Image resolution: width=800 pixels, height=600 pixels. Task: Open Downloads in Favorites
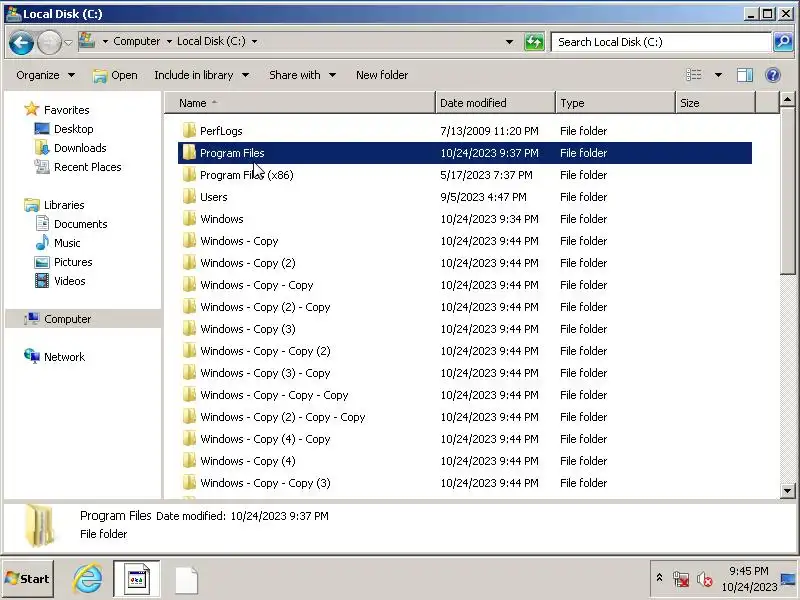80,148
